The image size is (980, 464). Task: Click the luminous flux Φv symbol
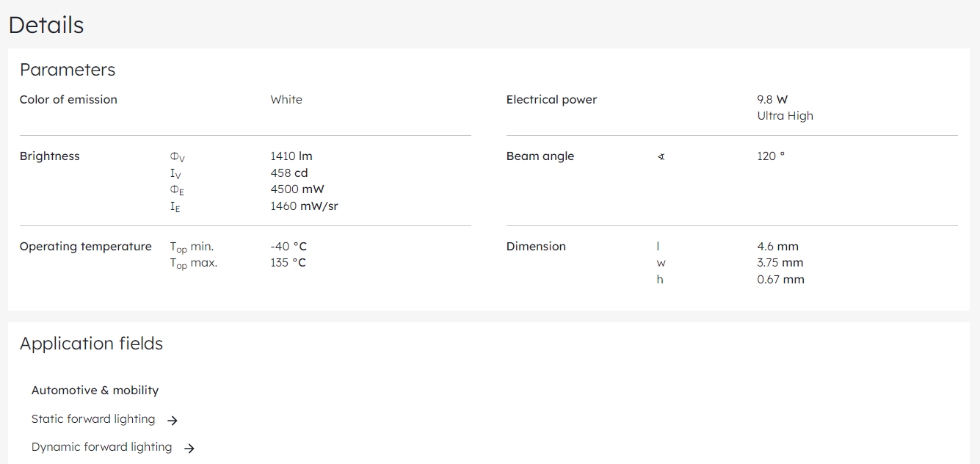(177, 157)
